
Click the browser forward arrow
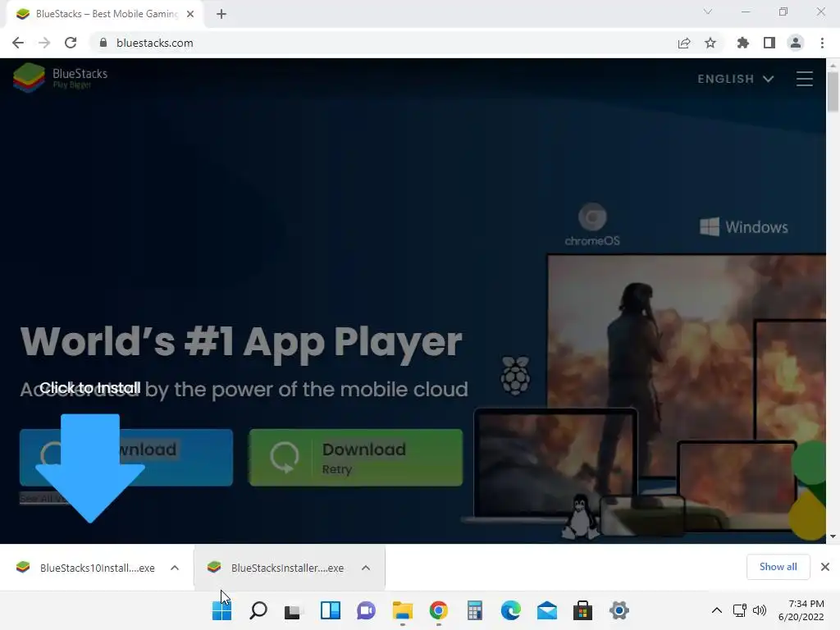(x=44, y=43)
